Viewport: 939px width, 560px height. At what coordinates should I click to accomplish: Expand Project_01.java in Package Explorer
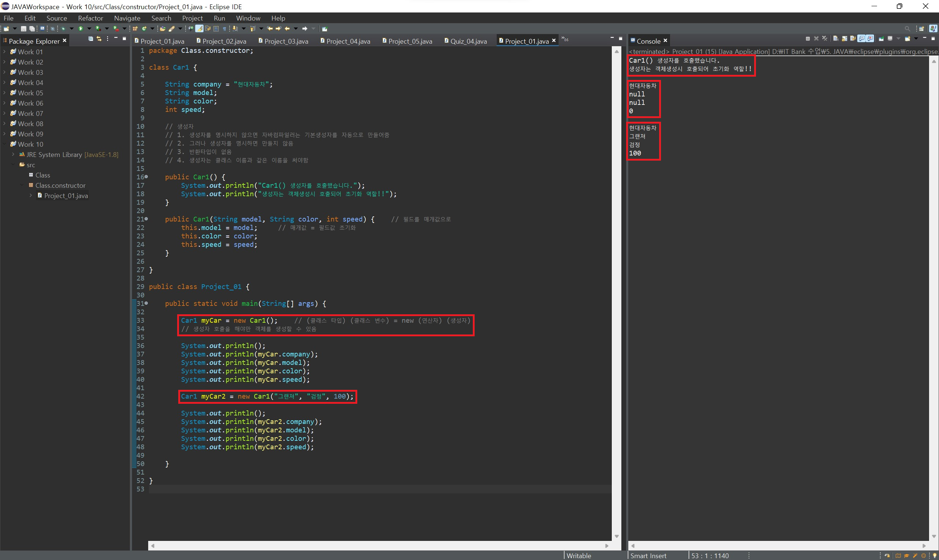[x=30, y=195]
